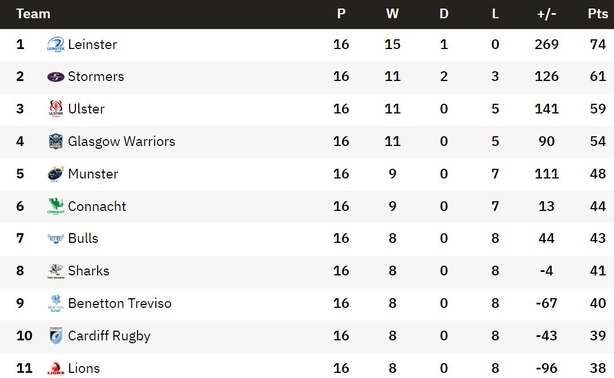Sort table by Pts column header
The height and width of the screenshot is (378, 614).
(x=598, y=14)
